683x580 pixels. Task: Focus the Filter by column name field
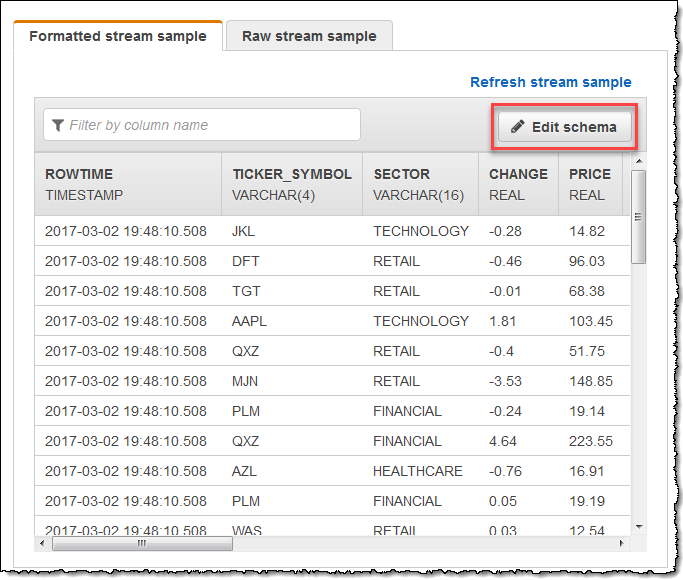210,125
